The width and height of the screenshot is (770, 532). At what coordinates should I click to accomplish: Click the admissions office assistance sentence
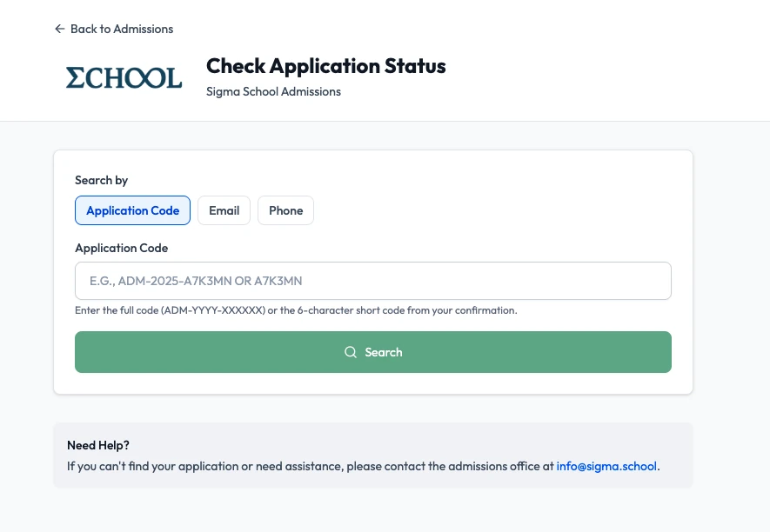pos(364,466)
